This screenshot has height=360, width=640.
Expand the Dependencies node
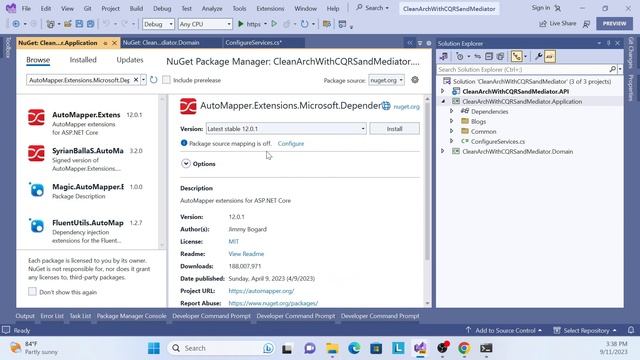pos(451,111)
